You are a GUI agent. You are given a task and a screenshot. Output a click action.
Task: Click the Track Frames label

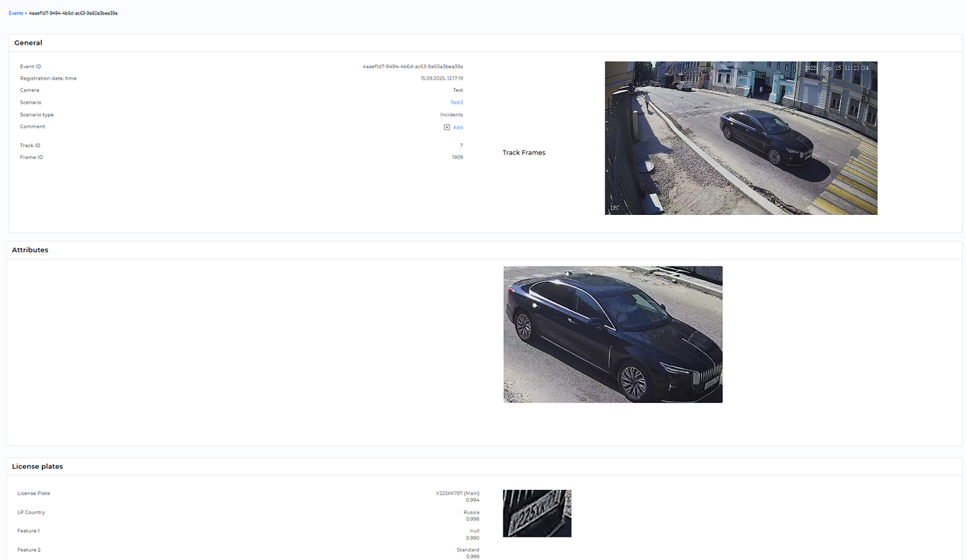(x=523, y=153)
